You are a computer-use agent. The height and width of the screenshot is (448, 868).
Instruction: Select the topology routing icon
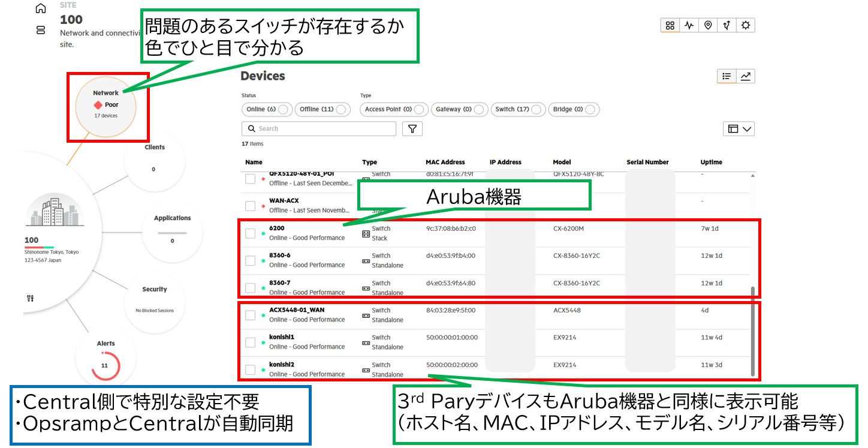(x=727, y=25)
